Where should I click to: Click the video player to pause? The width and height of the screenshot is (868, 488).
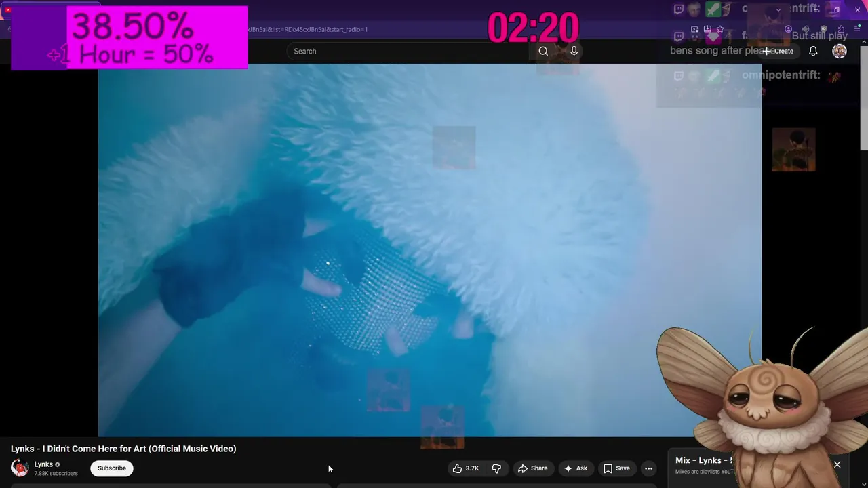430,250
